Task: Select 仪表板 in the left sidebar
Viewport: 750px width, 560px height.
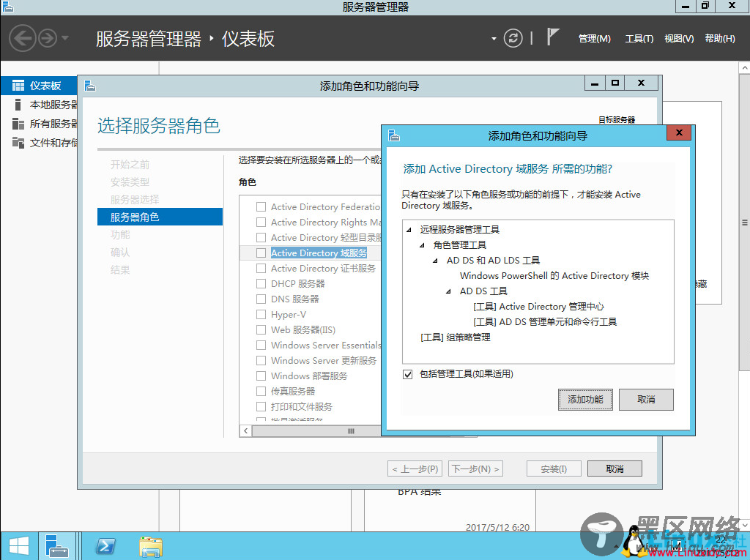Action: pos(39,86)
